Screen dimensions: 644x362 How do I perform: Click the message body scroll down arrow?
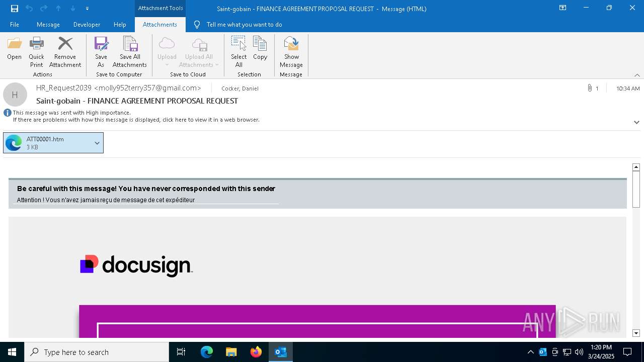(636, 333)
